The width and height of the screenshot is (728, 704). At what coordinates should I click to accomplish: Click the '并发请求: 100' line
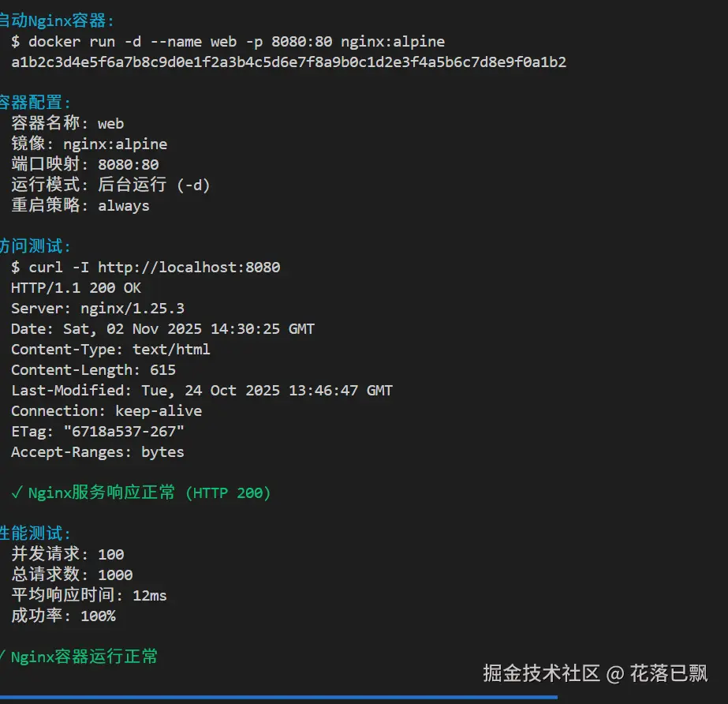coord(68,554)
